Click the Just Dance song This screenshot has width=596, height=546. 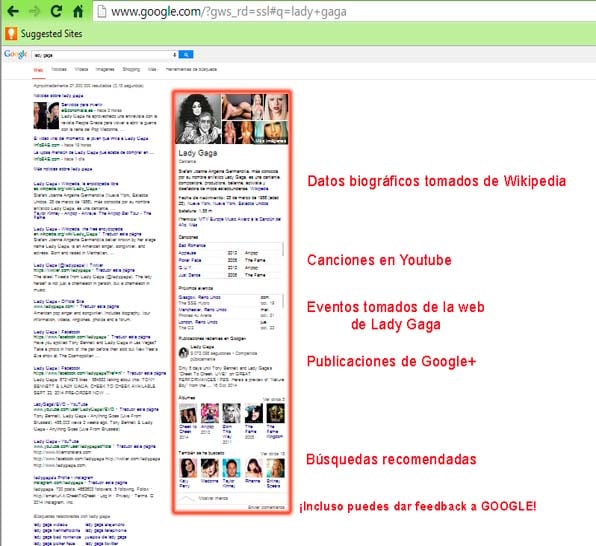(x=189, y=275)
